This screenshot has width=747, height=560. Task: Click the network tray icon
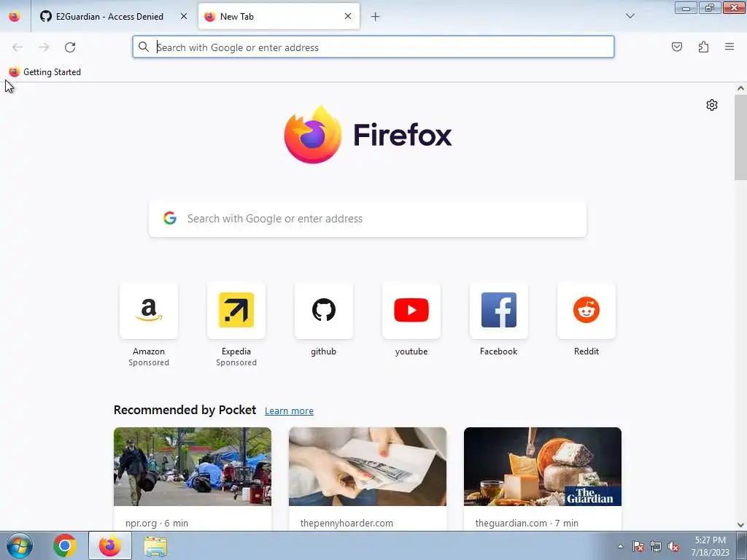point(656,547)
